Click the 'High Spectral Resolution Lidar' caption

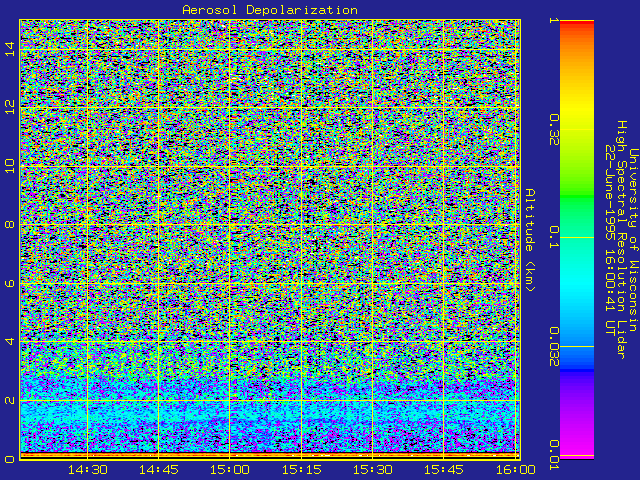(621, 240)
